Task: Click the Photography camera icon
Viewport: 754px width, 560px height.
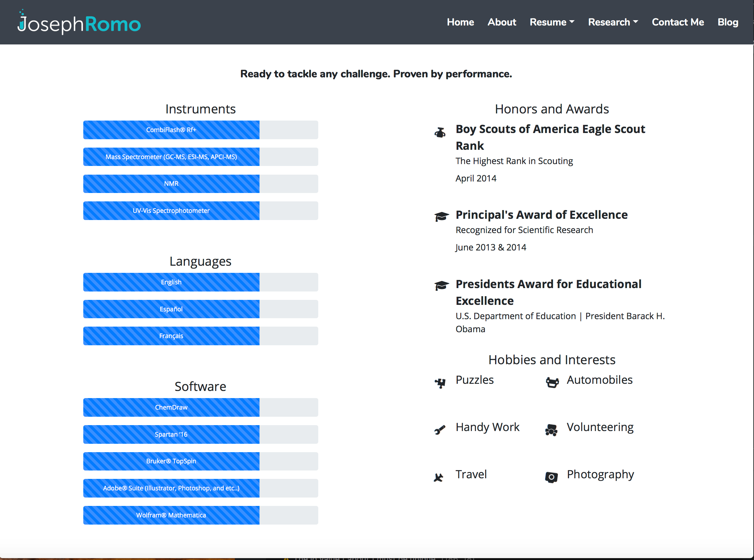Action: [551, 477]
